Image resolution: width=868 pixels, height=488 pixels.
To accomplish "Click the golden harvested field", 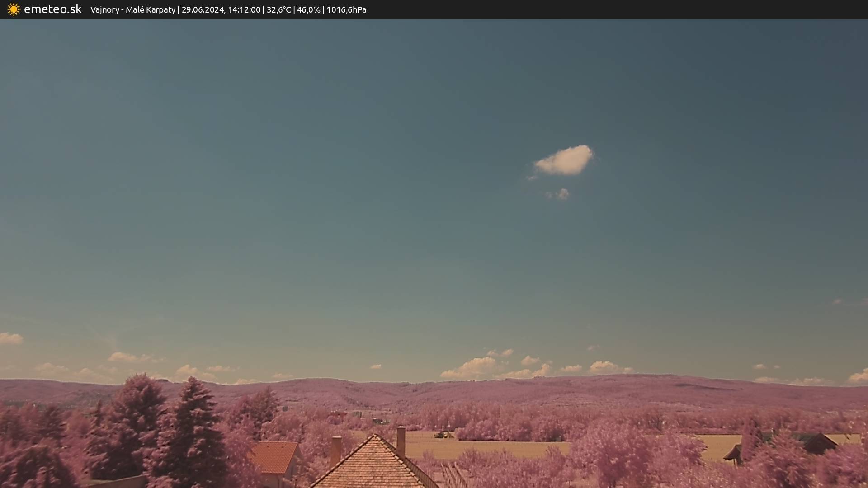I will pyautogui.click(x=488, y=447).
